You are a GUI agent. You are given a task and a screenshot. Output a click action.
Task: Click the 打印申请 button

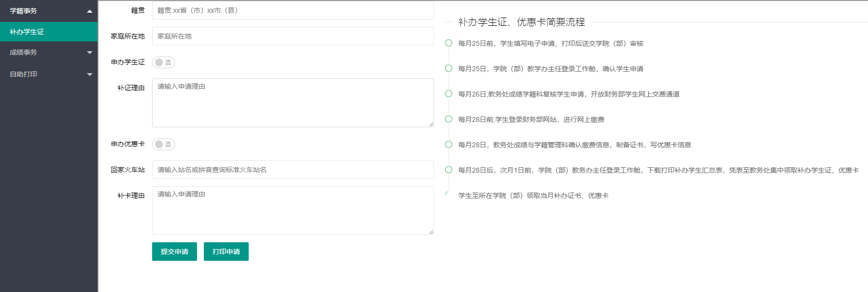[226, 252]
